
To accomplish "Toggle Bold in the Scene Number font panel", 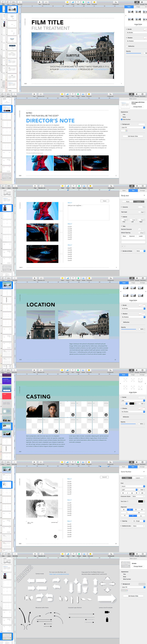I will 123,493.
